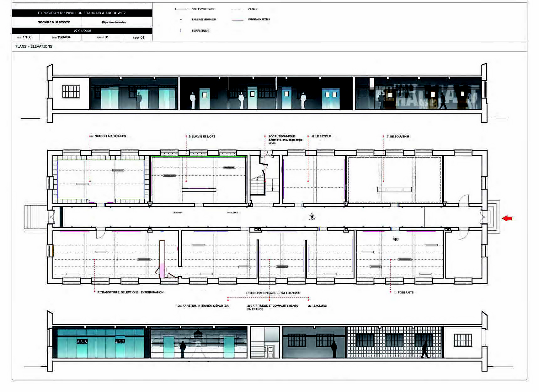Select the '5 : Survie et Mort' label
The width and height of the screenshot is (539, 392).
tap(202, 137)
